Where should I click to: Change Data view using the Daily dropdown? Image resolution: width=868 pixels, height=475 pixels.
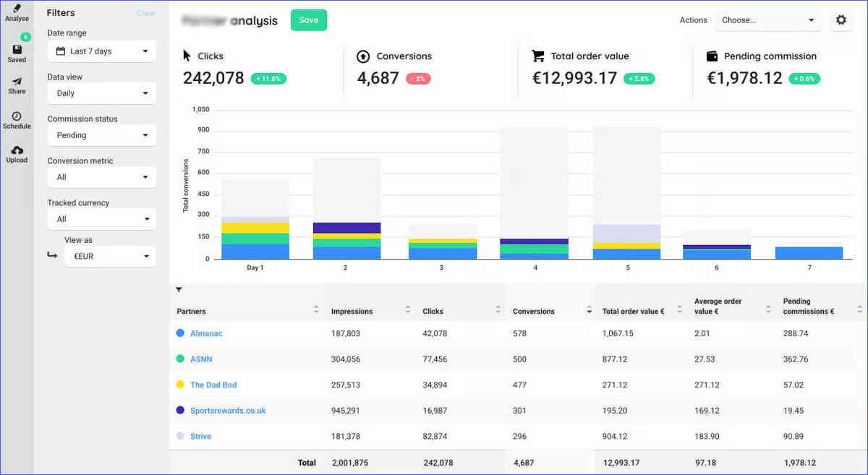point(101,93)
